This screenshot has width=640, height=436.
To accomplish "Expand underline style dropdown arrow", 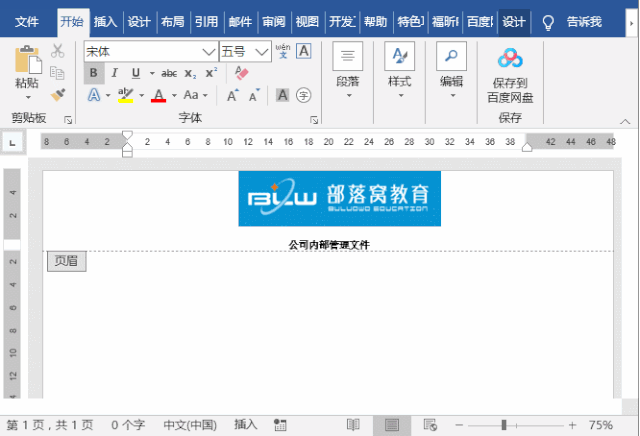I will click(152, 73).
